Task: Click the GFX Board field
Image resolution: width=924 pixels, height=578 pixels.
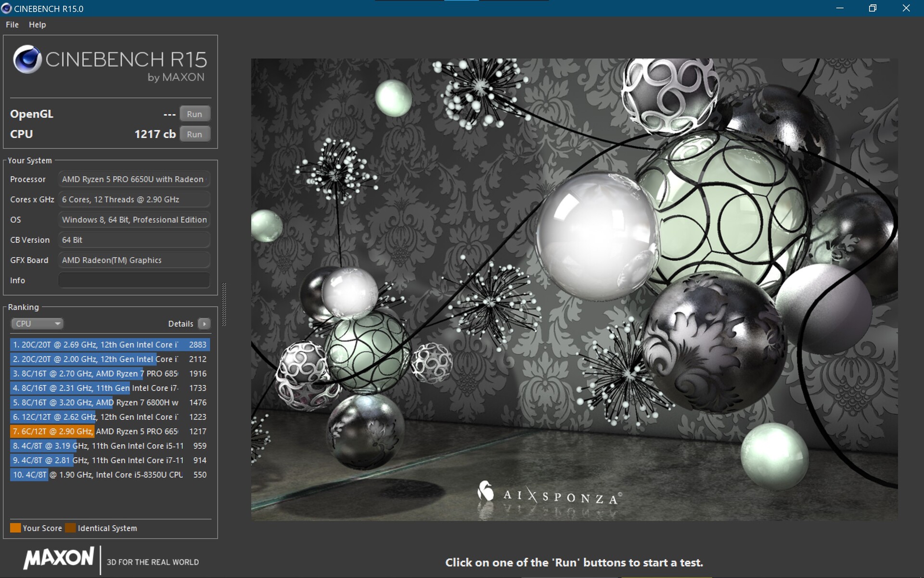Action: point(134,260)
